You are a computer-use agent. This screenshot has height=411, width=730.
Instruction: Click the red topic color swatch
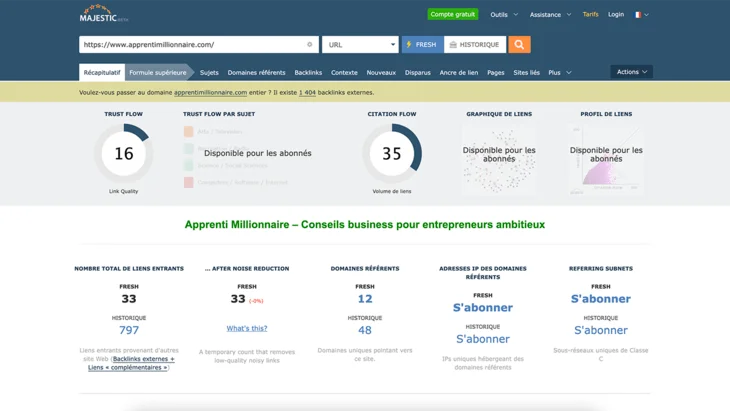(x=189, y=182)
